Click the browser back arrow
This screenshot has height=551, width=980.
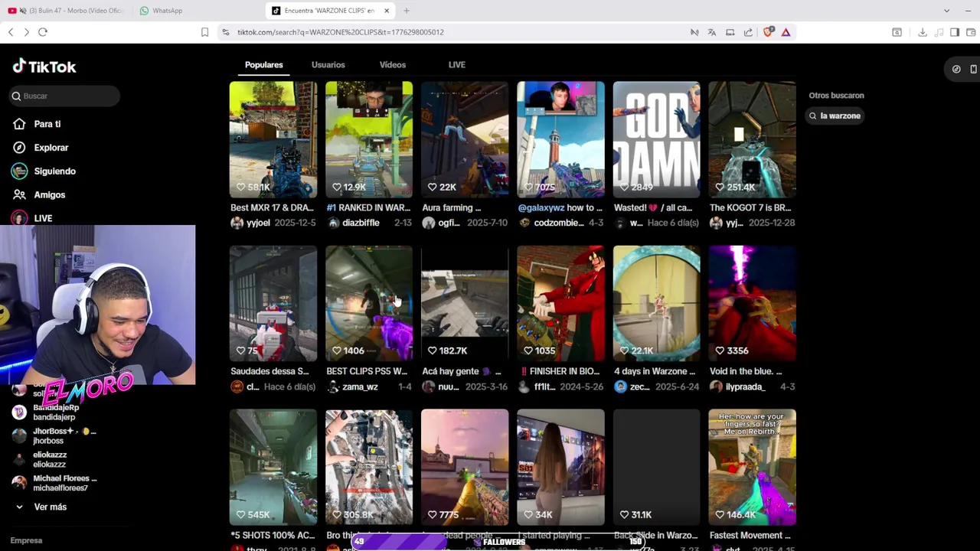(11, 32)
